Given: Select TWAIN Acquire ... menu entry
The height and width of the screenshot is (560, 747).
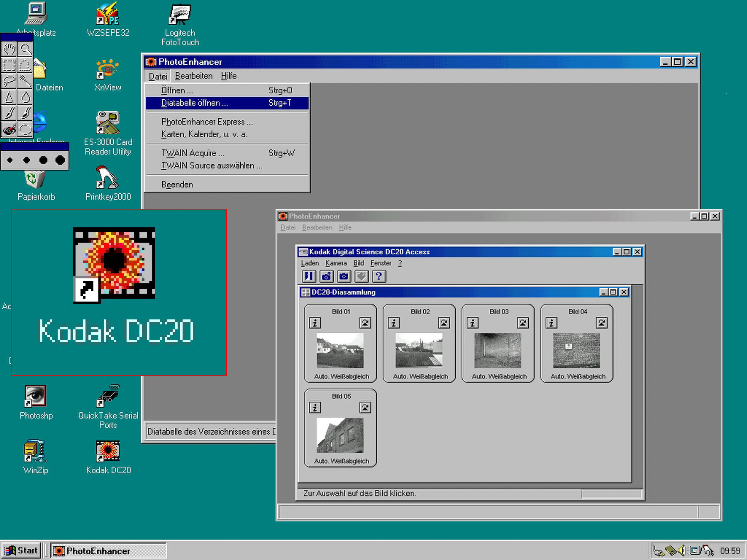Looking at the screenshot, I should (227, 153).
